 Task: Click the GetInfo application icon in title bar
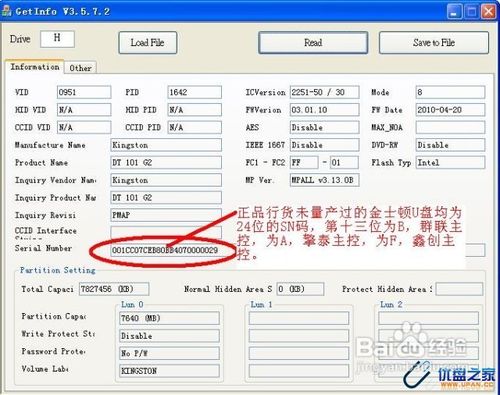[x=7, y=11]
